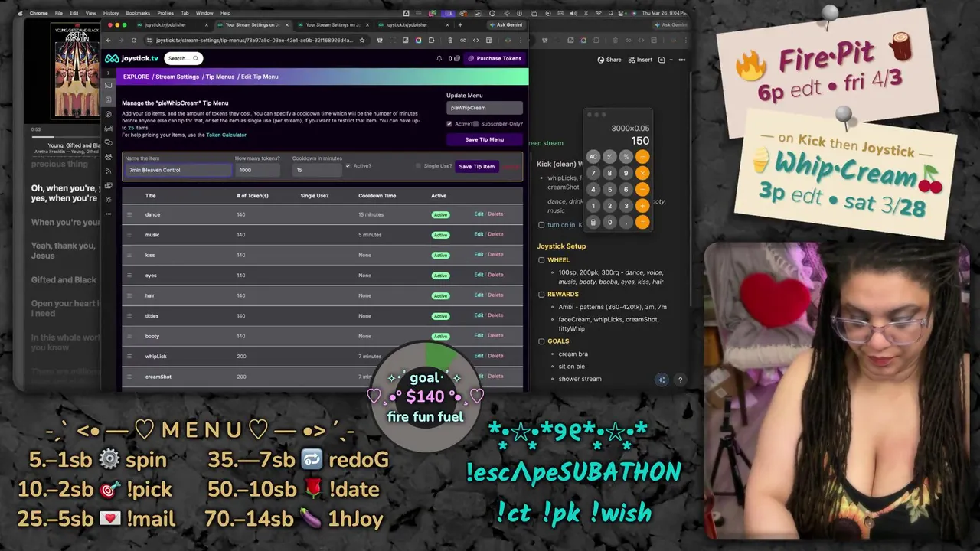Open the chat bubbles icon in joystick sidebar
This screenshot has width=980, height=551.
(109, 142)
